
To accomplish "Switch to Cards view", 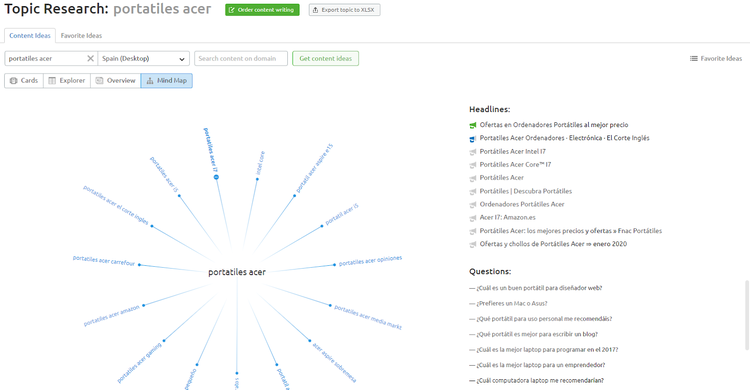I will [24, 80].
